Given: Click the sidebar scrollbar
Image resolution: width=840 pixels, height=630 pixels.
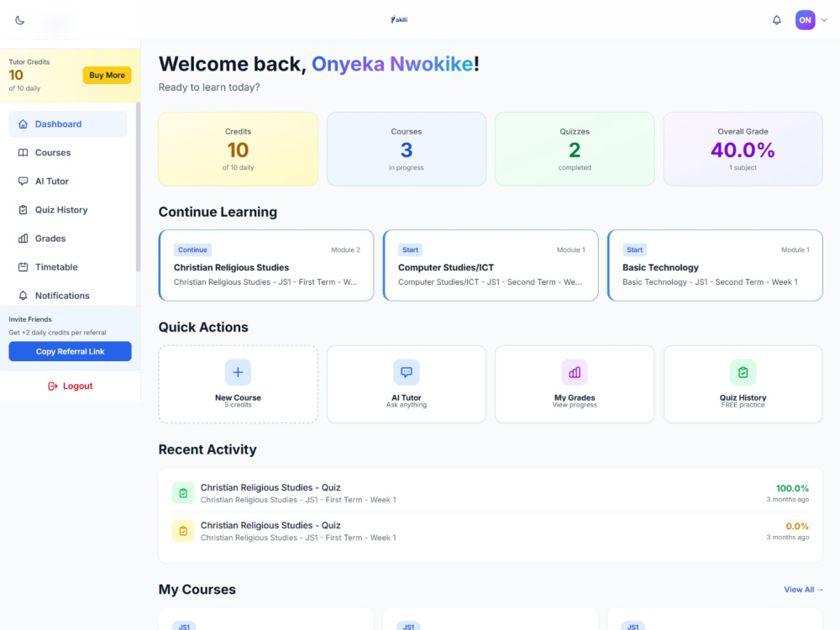Looking at the screenshot, I should click(138, 187).
